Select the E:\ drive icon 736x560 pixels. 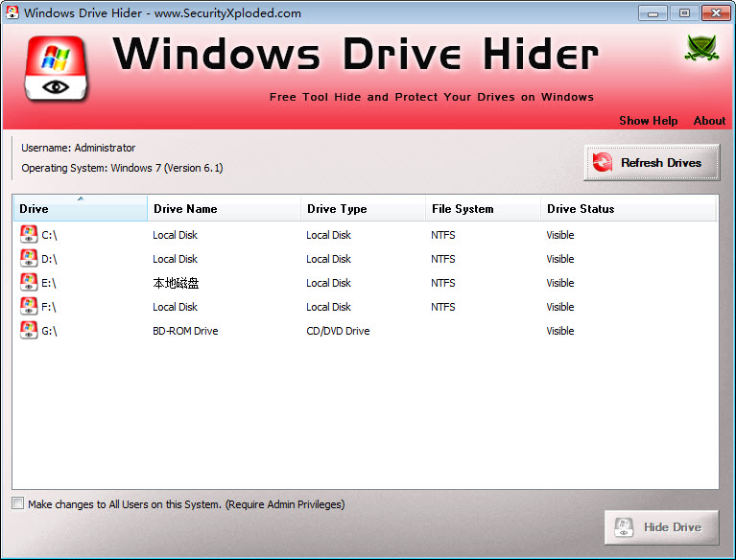[29, 283]
